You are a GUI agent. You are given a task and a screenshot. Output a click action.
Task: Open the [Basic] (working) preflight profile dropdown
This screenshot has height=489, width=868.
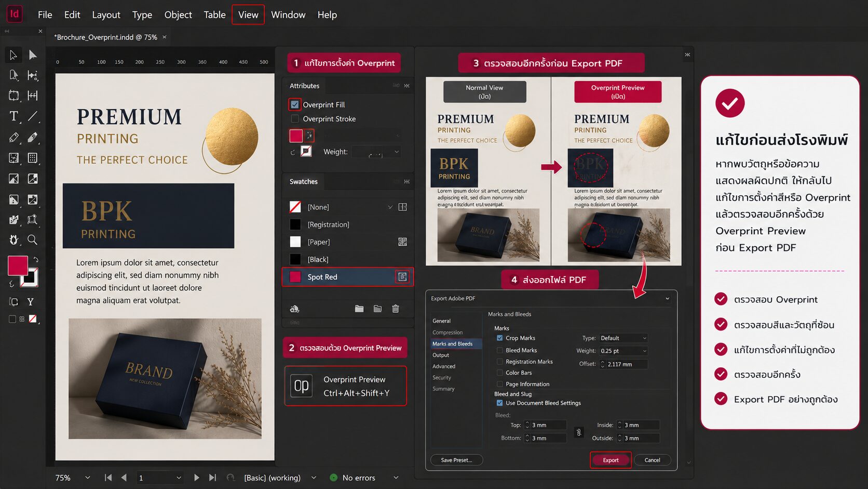pos(314,478)
